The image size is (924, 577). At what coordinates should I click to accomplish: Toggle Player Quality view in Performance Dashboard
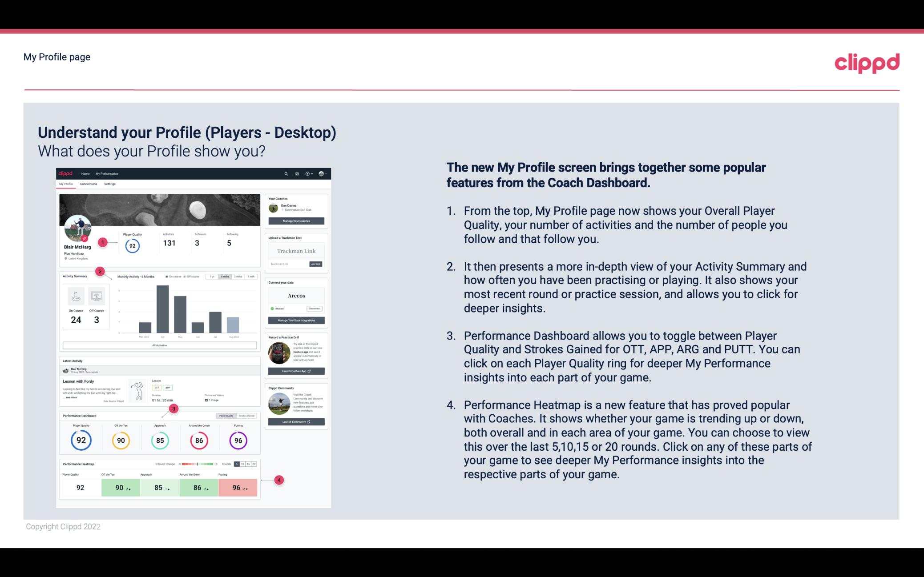pos(227,416)
